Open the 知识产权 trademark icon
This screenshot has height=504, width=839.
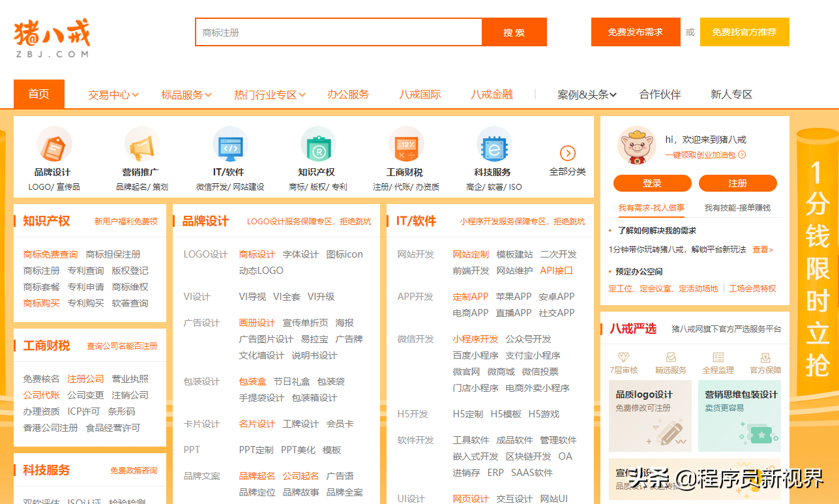click(x=317, y=145)
